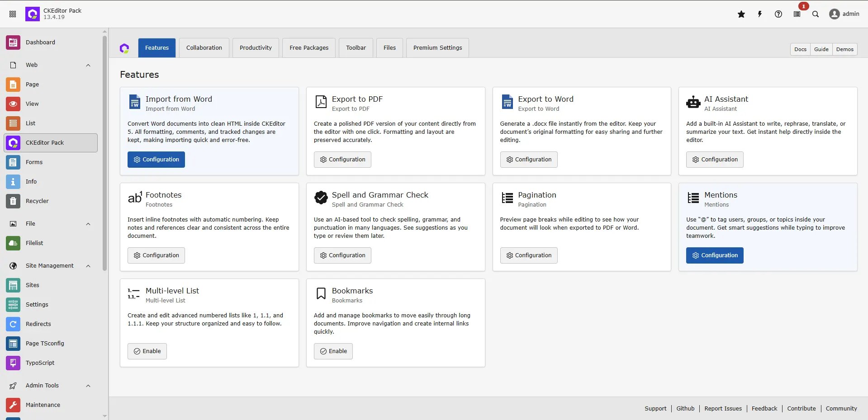Open the help question mark icon
Viewport: 868px width, 420px height.
[x=778, y=14]
